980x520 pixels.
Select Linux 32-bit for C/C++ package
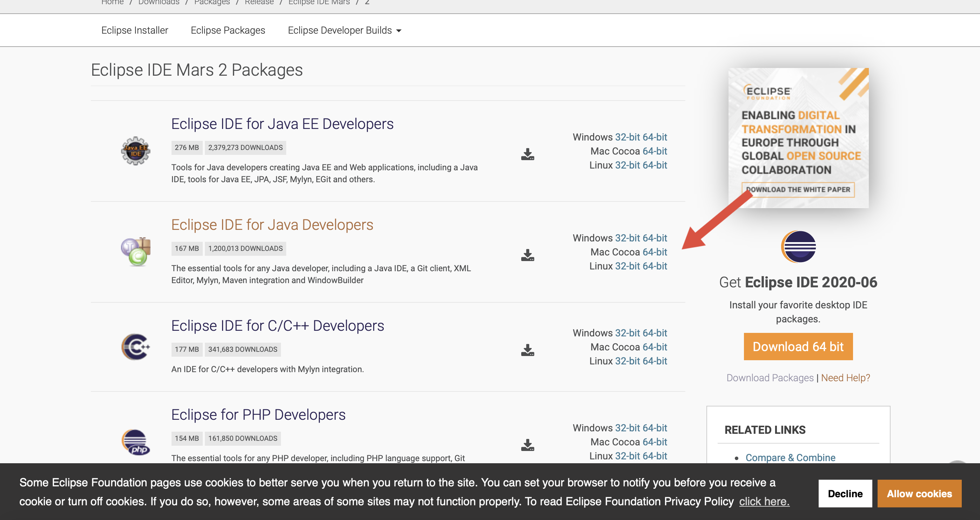(x=627, y=361)
